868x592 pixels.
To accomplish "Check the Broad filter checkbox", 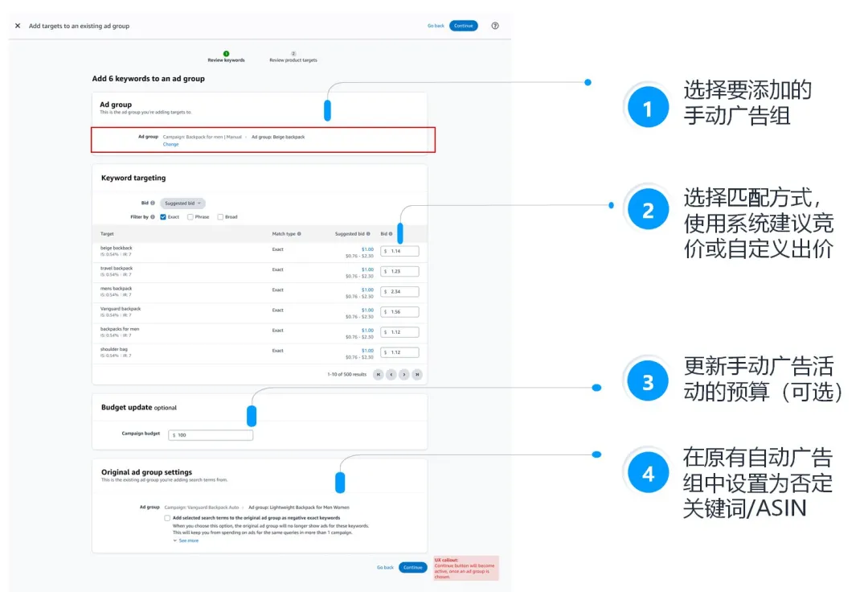I will [220, 217].
